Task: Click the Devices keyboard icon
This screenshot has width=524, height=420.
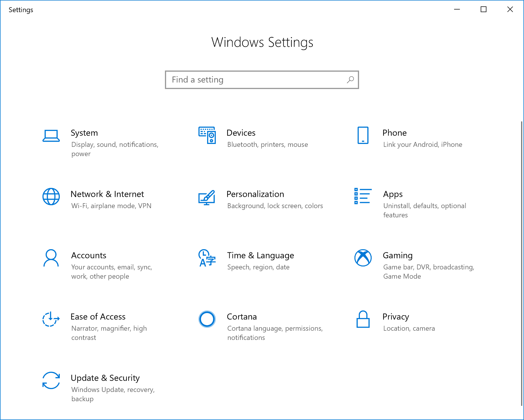Action: pyautogui.click(x=207, y=136)
